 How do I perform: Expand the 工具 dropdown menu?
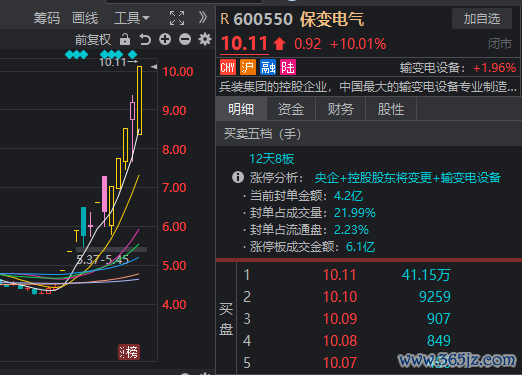pyautogui.click(x=132, y=18)
